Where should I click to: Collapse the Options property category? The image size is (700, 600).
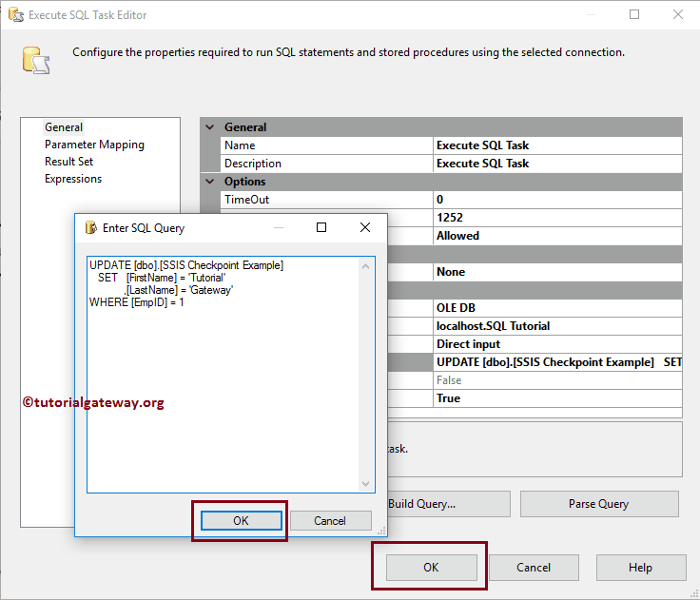(x=210, y=182)
